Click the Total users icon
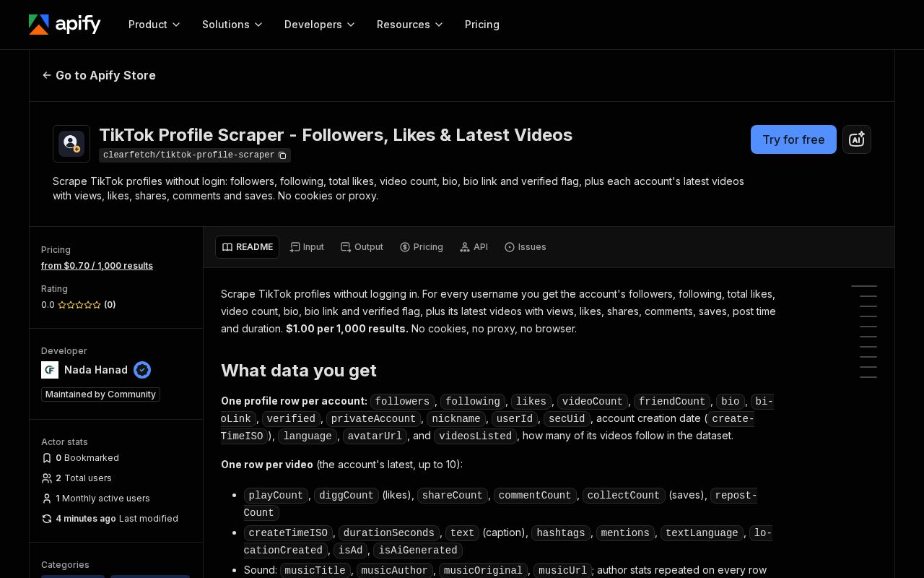The image size is (924, 578). (x=47, y=478)
